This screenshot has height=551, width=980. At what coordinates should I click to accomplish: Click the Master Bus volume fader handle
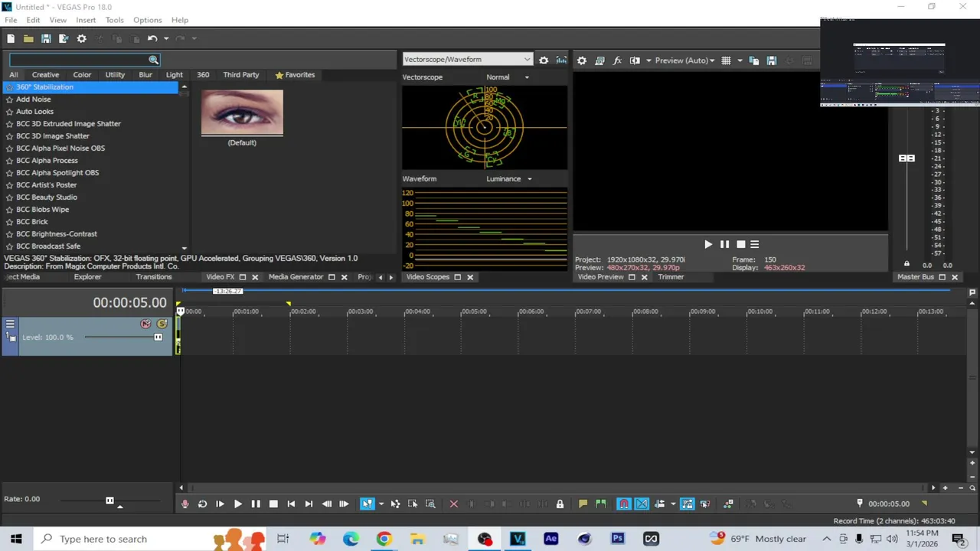[906, 158]
